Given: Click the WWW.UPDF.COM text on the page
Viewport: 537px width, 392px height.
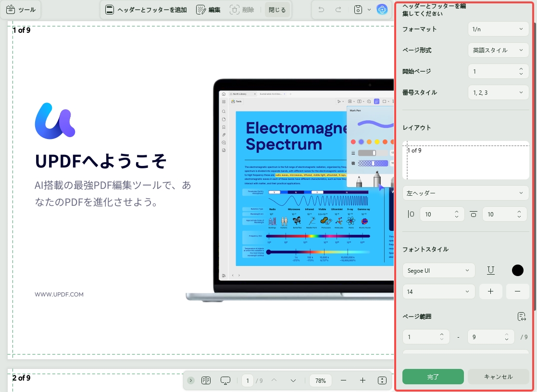Looking at the screenshot, I should pyautogui.click(x=59, y=294).
